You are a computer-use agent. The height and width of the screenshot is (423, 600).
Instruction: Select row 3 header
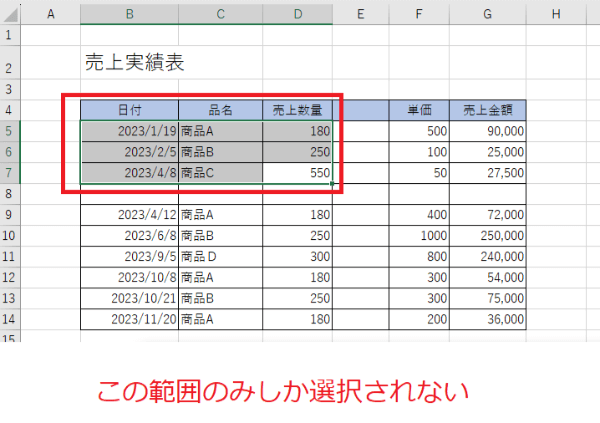(10, 90)
